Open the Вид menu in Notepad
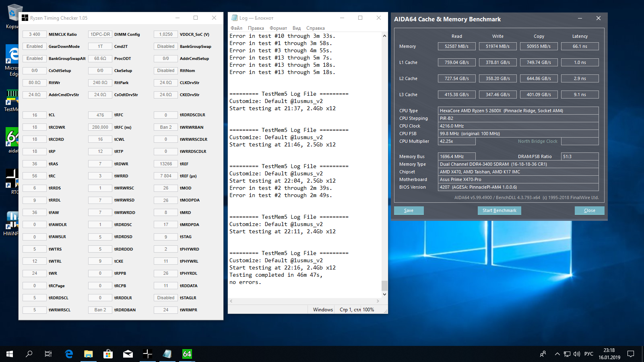This screenshot has height=362, width=644. [x=297, y=28]
